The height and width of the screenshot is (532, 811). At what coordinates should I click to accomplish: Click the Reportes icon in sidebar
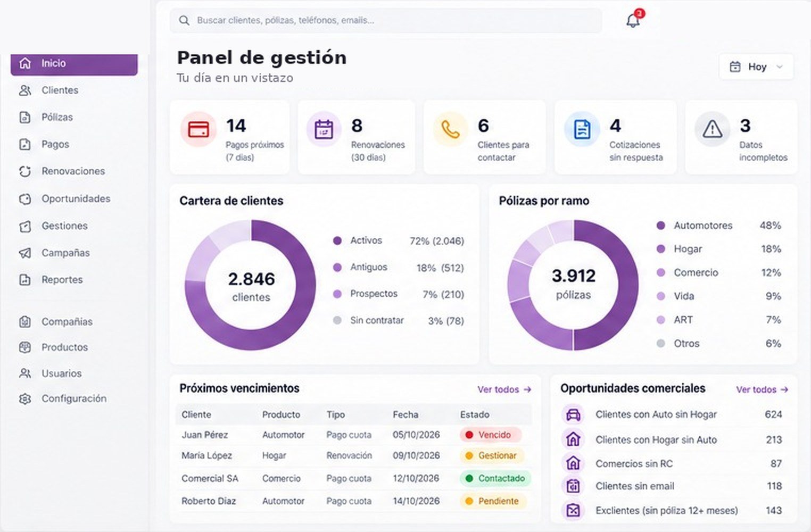click(25, 280)
